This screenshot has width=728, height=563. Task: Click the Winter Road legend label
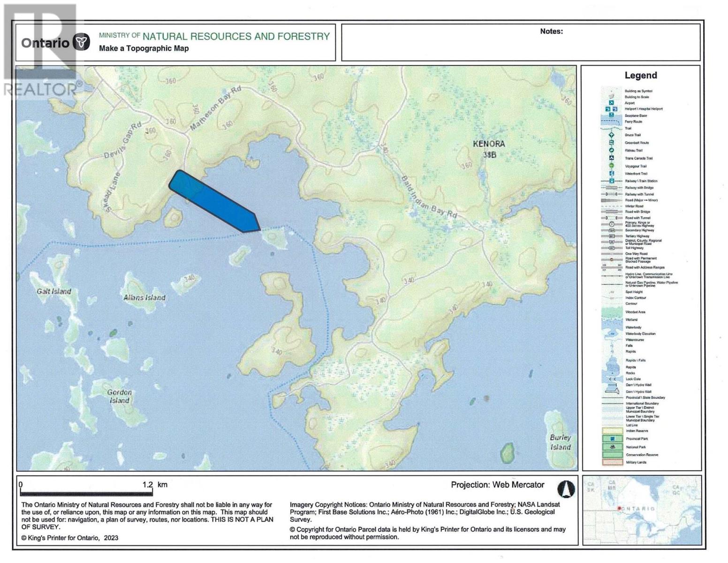634,206
